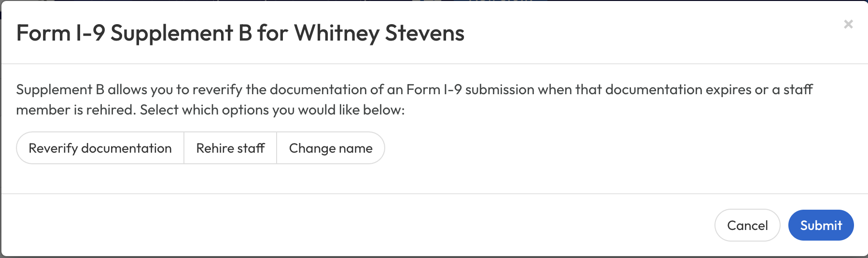This screenshot has width=868, height=258.
Task: Dismiss the modal using the X icon
Action: [848, 24]
